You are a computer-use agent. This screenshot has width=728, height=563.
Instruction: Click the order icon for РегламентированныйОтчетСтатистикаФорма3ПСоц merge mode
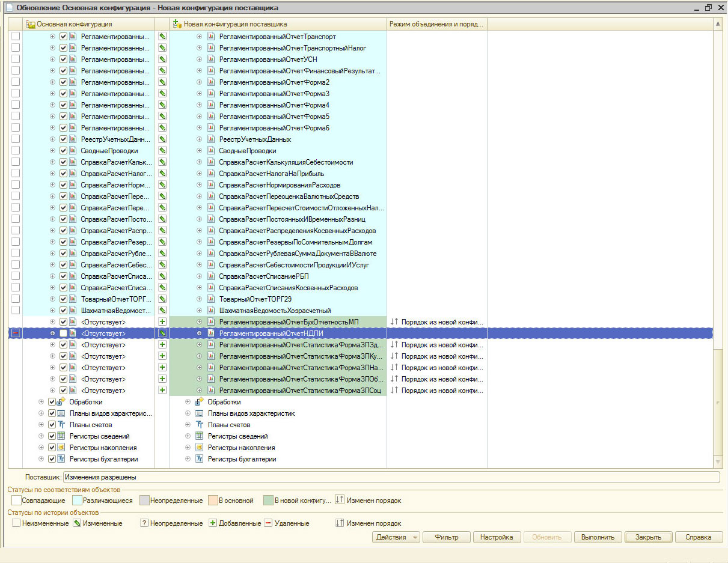click(x=394, y=391)
